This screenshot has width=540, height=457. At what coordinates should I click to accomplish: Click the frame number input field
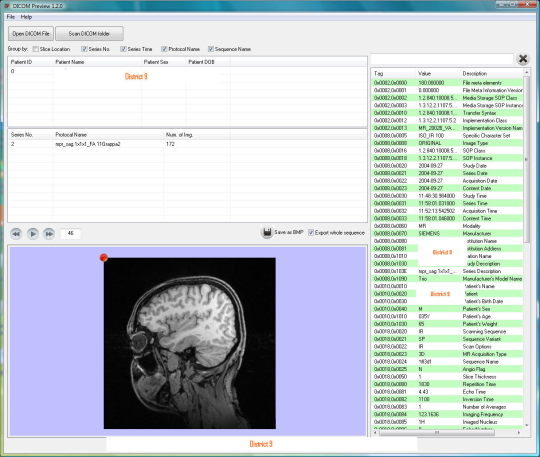71,233
